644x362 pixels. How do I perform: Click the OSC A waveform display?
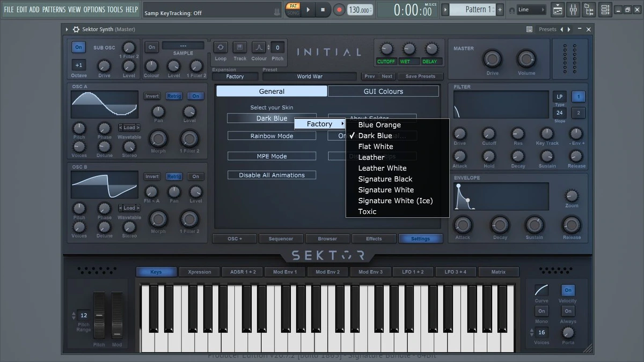tap(105, 104)
